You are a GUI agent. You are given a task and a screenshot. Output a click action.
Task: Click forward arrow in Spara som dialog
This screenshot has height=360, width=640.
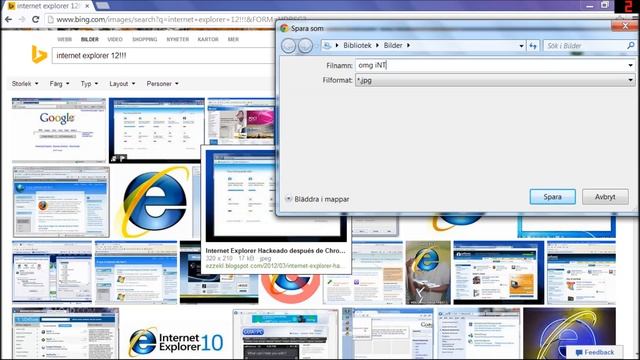[x=305, y=46]
